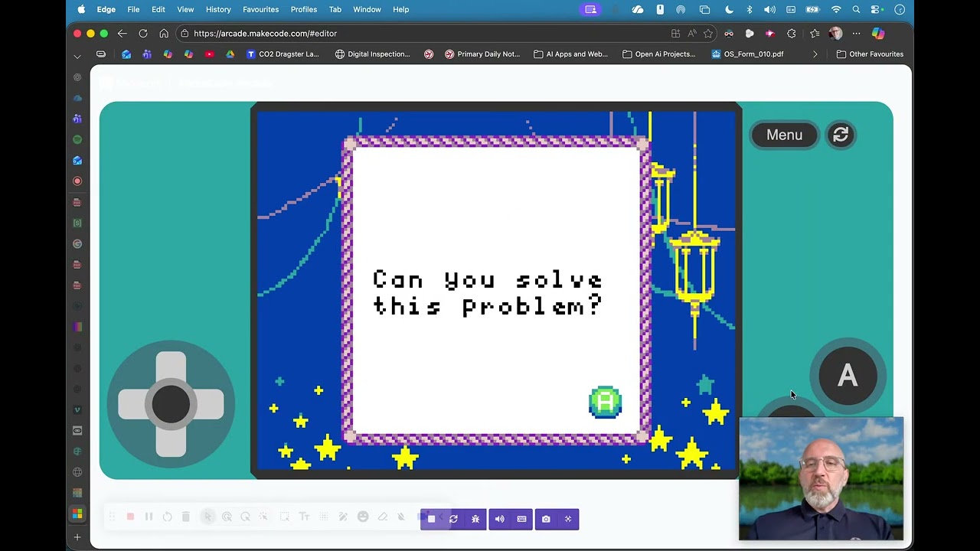Show more bookmarks with the chevron
The width and height of the screenshot is (980, 551).
pos(815,54)
